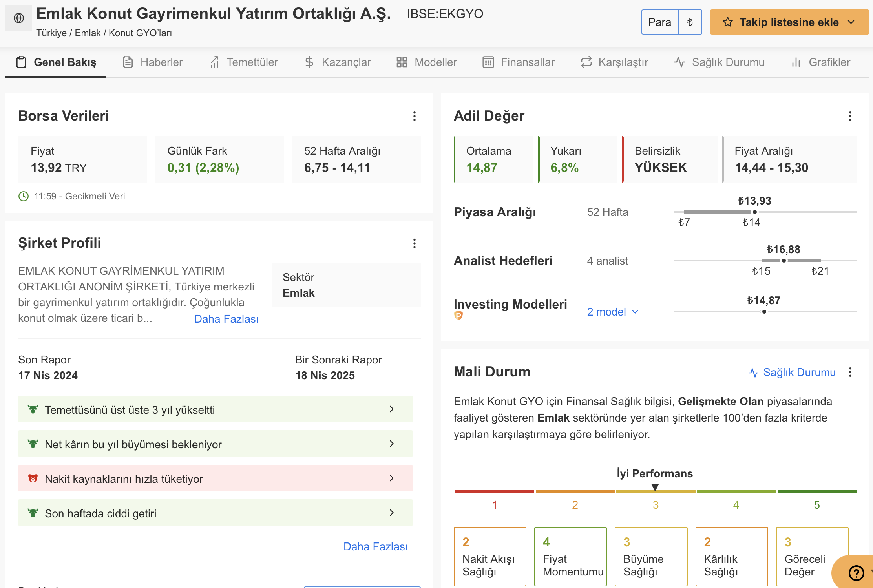Click the Ortalama 14,87 fair value card
Screen dimensions: 873x588
click(x=494, y=159)
